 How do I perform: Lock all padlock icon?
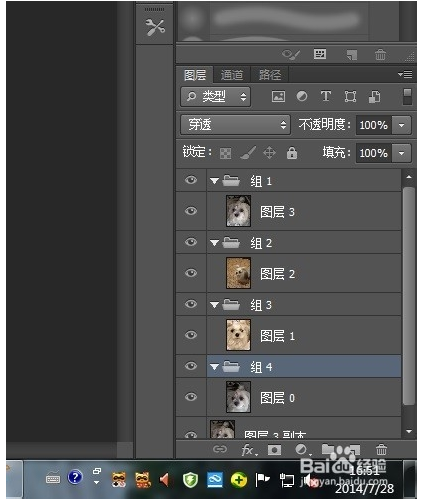pyautogui.click(x=292, y=153)
